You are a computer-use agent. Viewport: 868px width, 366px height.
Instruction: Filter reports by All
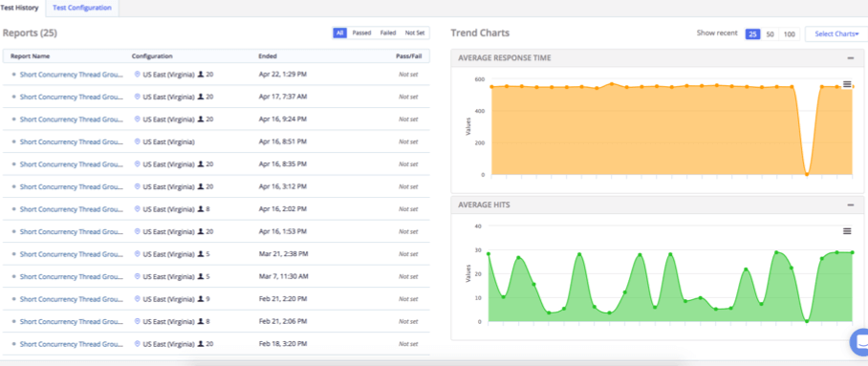coord(340,33)
